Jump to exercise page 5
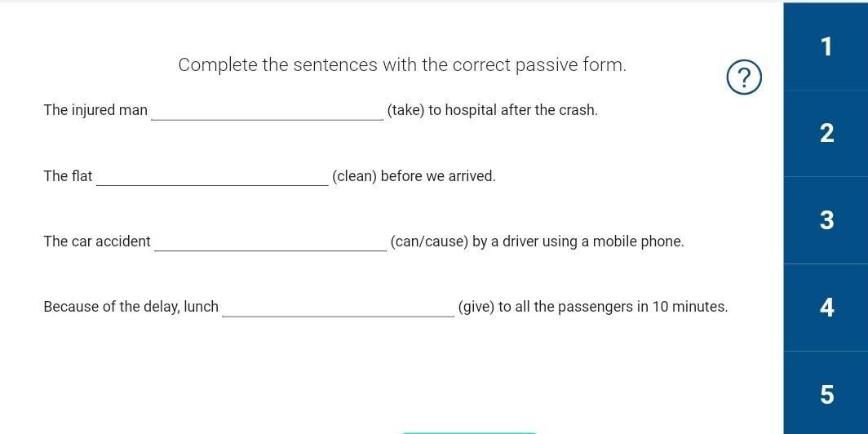Screen dimensions: 868x434 (826, 392)
